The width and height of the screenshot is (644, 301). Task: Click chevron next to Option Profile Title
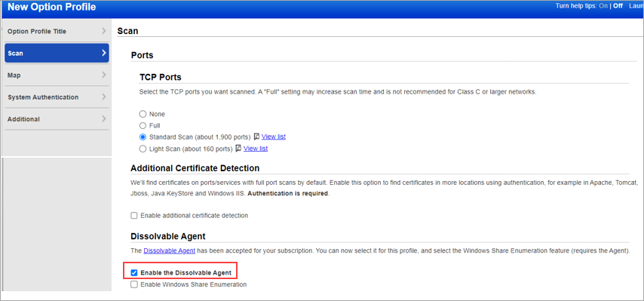pos(104,31)
